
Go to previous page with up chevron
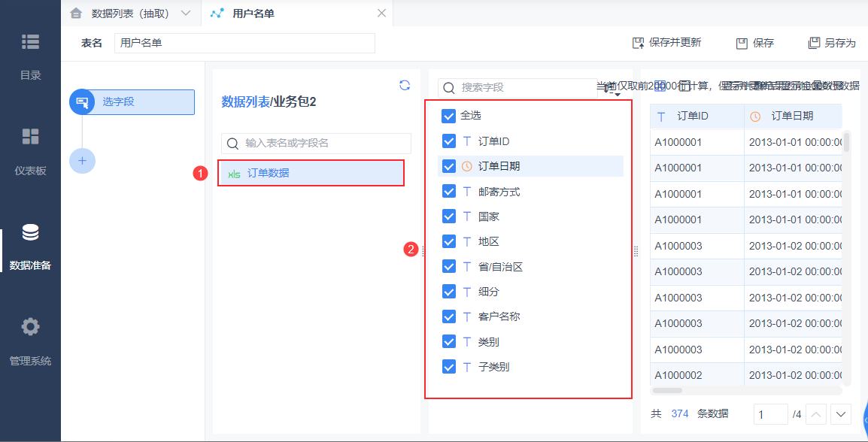[x=817, y=414]
